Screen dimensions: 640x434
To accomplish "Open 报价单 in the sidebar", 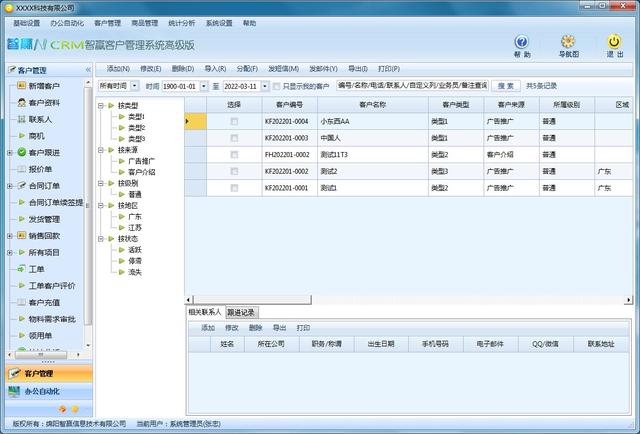I will point(40,169).
